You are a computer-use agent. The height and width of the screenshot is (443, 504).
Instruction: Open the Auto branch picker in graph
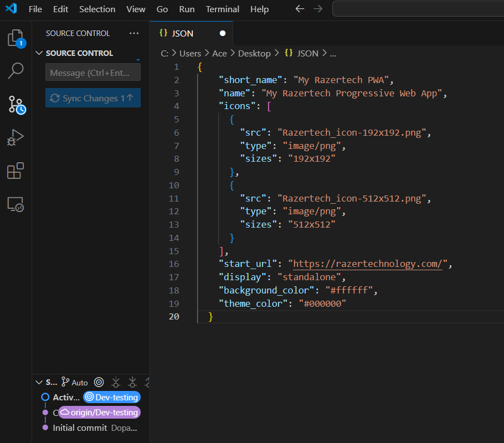[x=75, y=382]
